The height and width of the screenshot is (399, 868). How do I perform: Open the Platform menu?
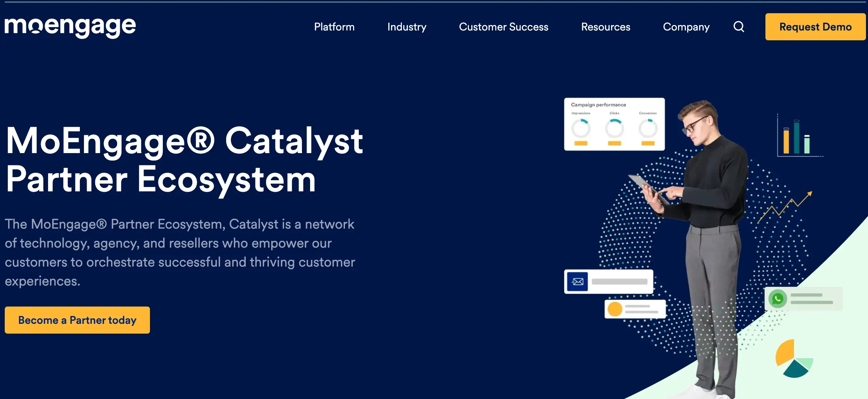click(x=334, y=27)
